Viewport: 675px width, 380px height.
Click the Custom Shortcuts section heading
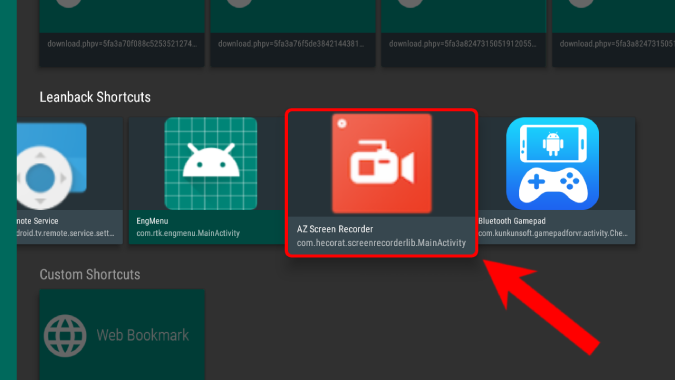pyautogui.click(x=90, y=275)
